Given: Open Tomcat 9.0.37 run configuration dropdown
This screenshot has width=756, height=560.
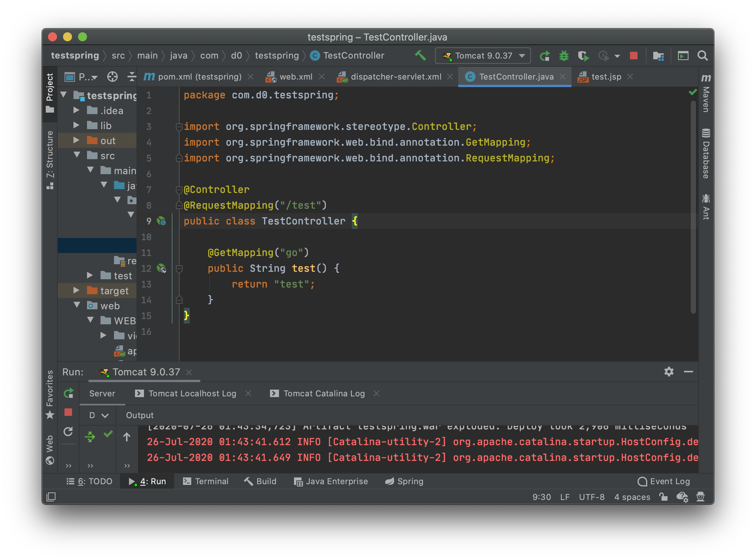Looking at the screenshot, I should (x=483, y=56).
